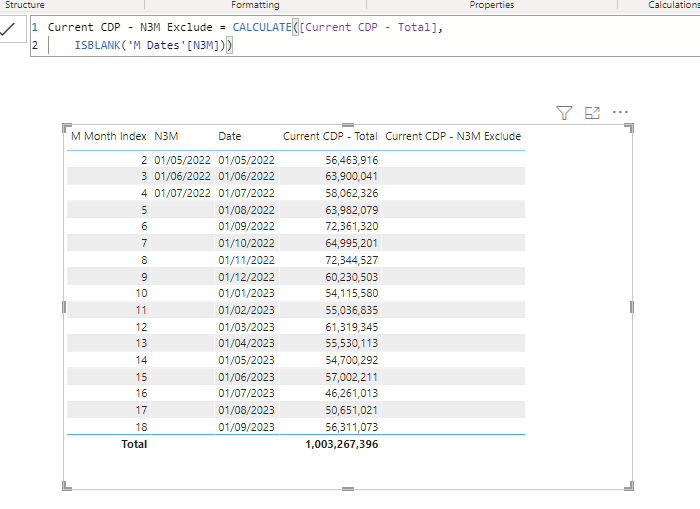Grab the right middle handle of the visual

click(x=632, y=307)
